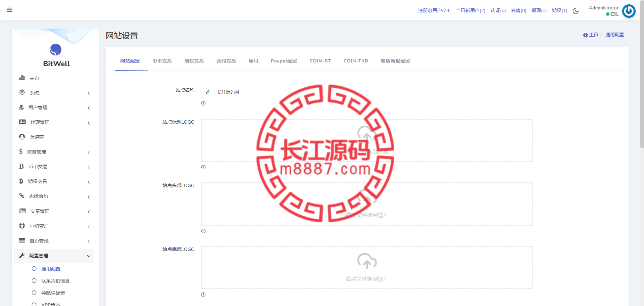
Task: Click the 用户管理 users icon
Action: [x=21, y=107]
